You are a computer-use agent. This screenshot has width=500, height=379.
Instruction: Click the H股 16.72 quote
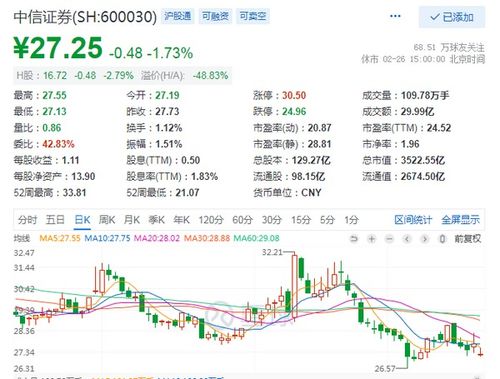click(42, 76)
